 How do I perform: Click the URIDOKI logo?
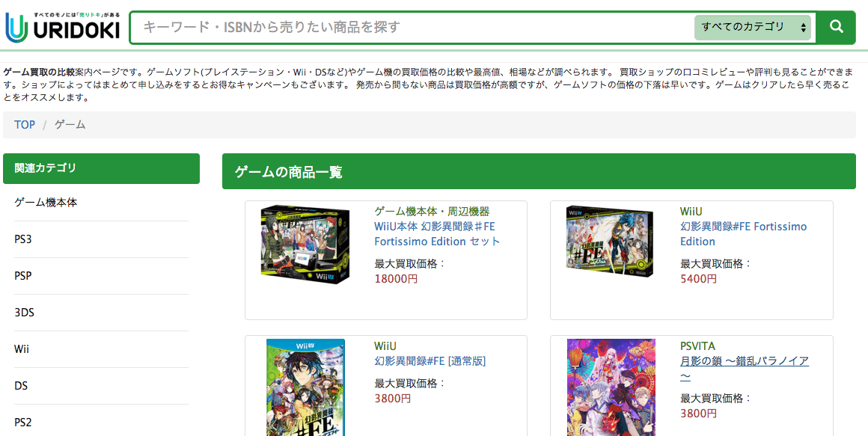click(x=63, y=27)
